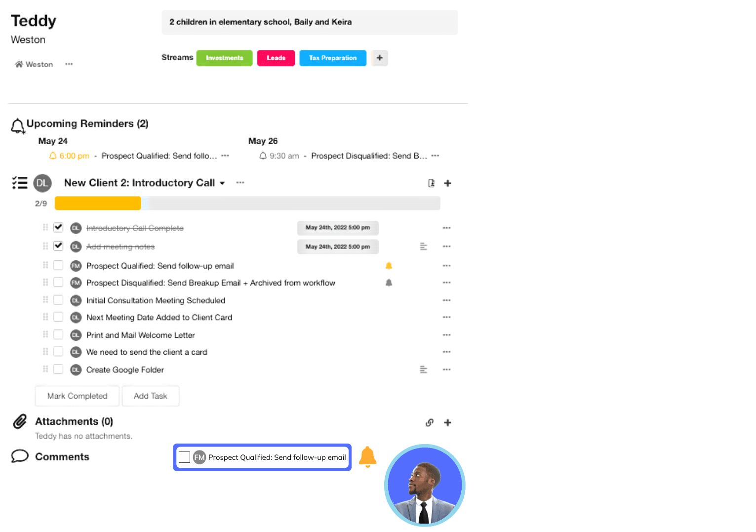Click the Add Task button
This screenshot has height=532, width=756.
tap(150, 396)
